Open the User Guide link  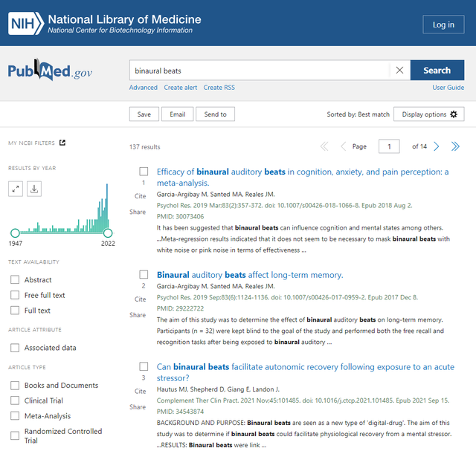coord(448,88)
